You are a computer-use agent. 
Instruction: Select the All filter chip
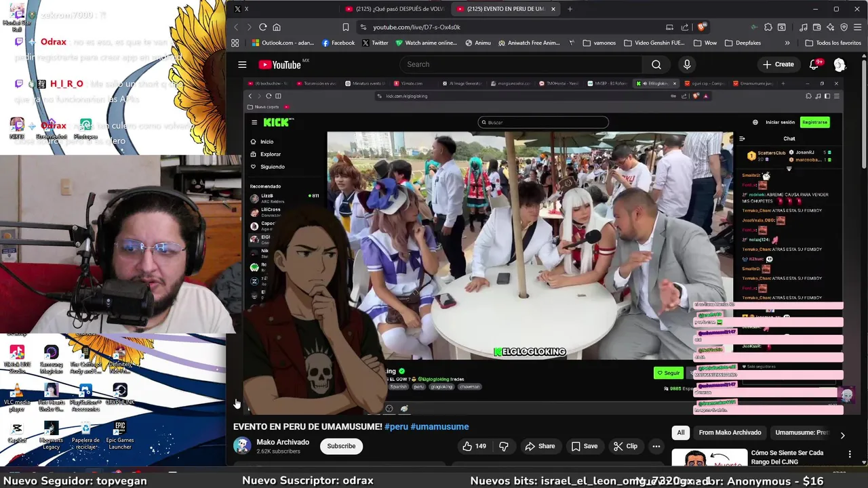[x=681, y=432]
